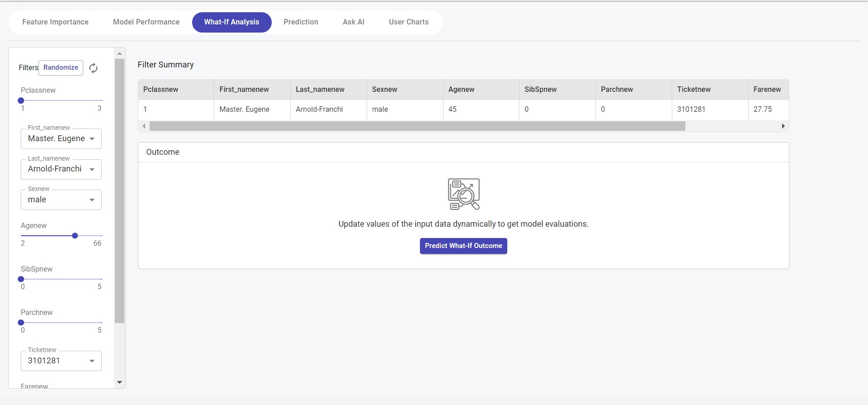Viewport: 868px width, 405px height.
Task: Click the Agenew slider handle
Action: (x=75, y=236)
